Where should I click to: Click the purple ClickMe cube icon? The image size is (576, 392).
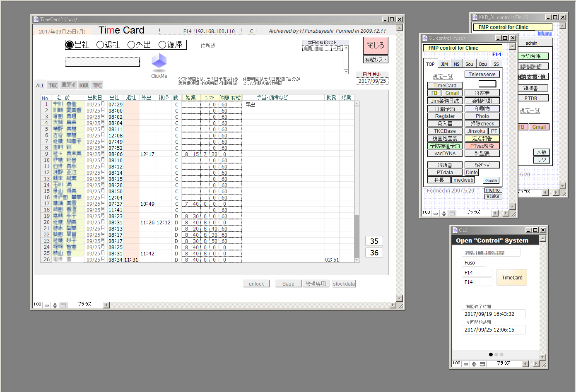point(159,61)
